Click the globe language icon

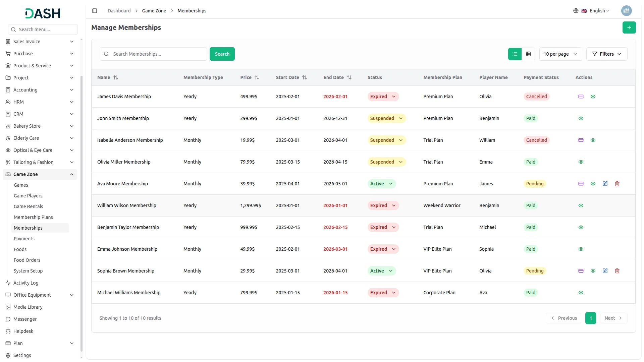pos(576,11)
